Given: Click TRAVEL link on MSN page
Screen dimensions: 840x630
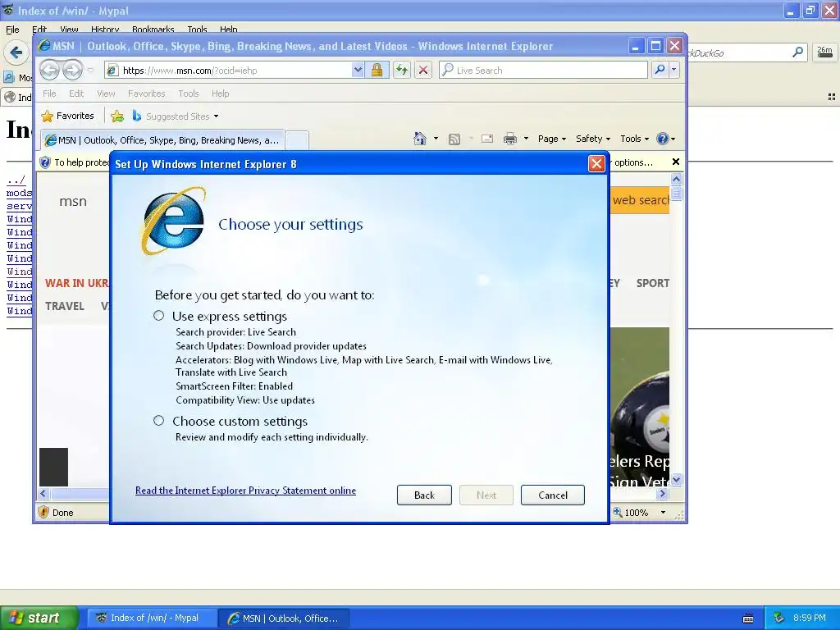Looking at the screenshot, I should [x=64, y=307].
